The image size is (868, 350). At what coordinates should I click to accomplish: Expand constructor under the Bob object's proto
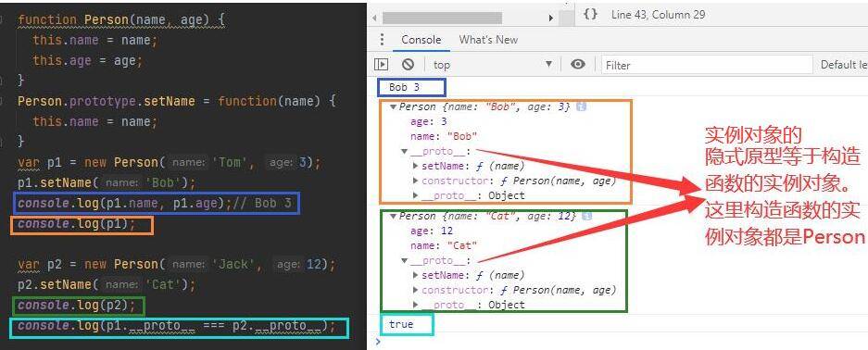pyautogui.click(x=416, y=181)
